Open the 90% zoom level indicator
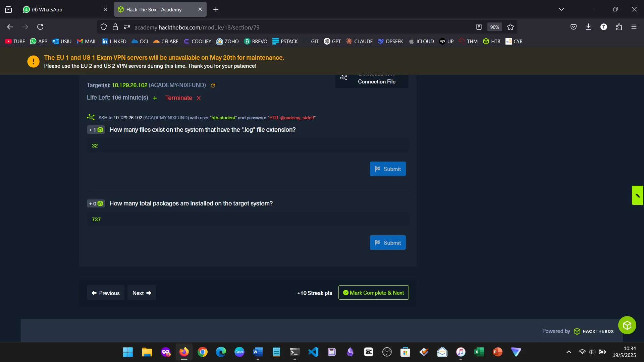 pyautogui.click(x=494, y=27)
